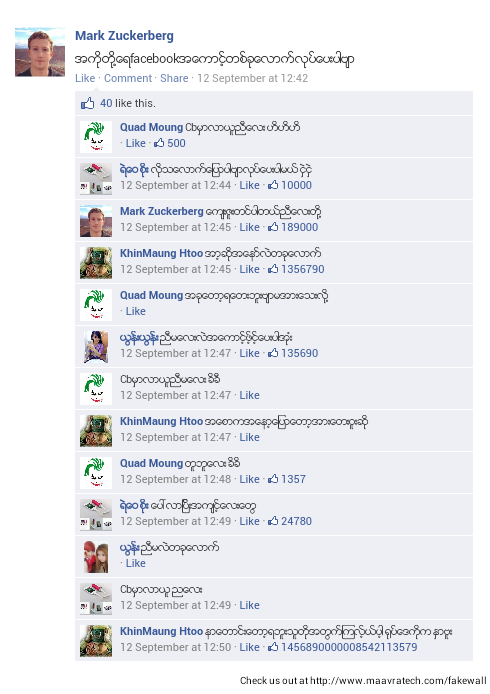Like Quad Moung's comment posted at 12:48

(x=249, y=479)
